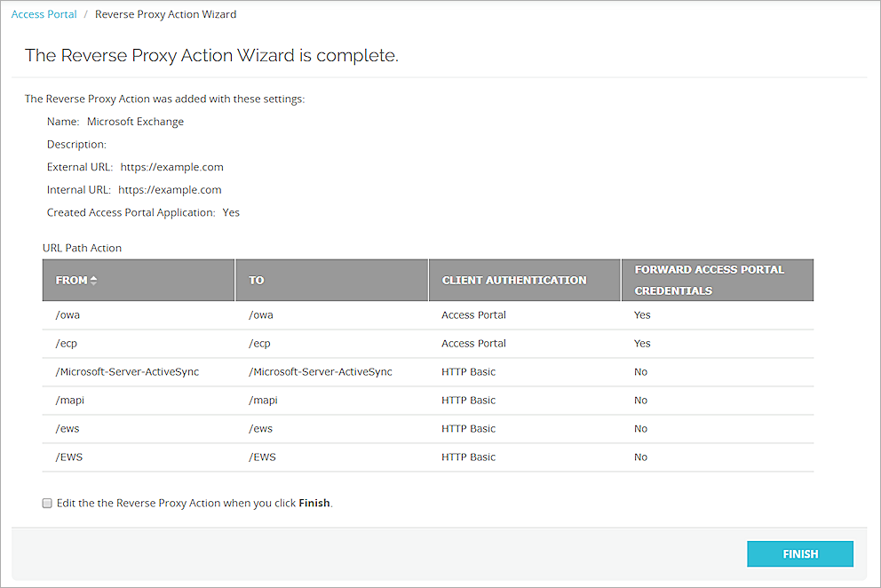Sort by the FROM column arrow icon
881x588 pixels.
93,280
